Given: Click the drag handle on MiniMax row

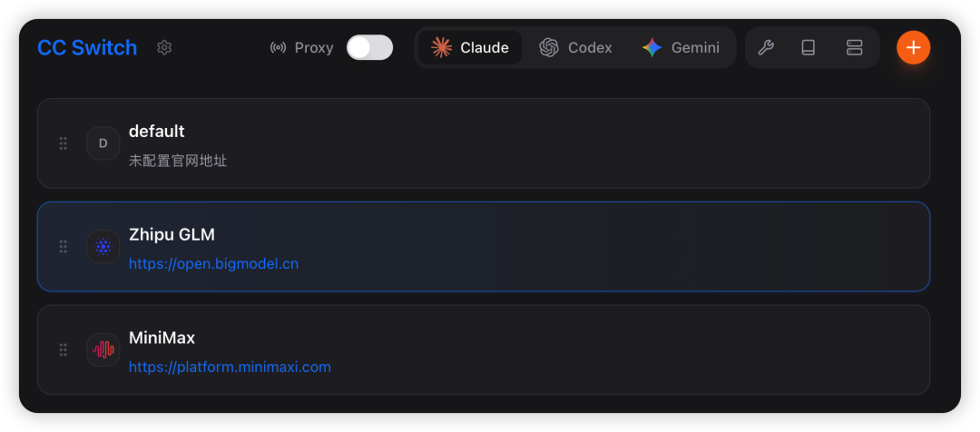Looking at the screenshot, I should [64, 350].
